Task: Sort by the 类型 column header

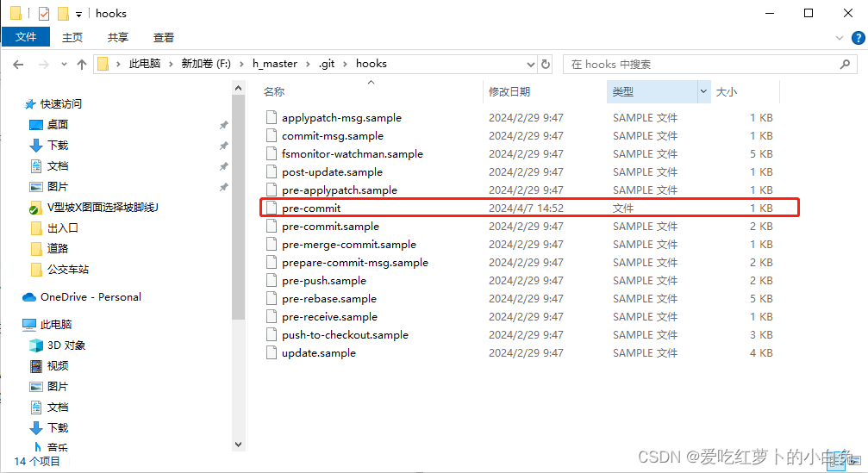Action: pos(622,92)
